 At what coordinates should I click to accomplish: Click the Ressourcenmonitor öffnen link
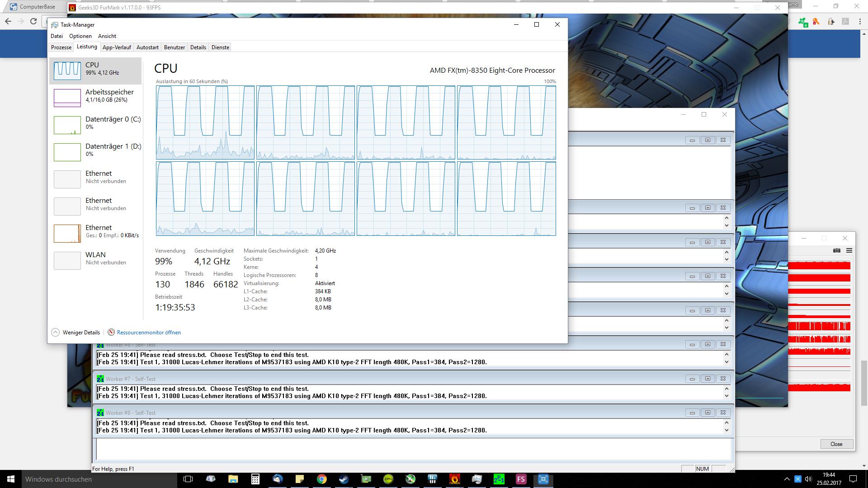click(x=148, y=333)
